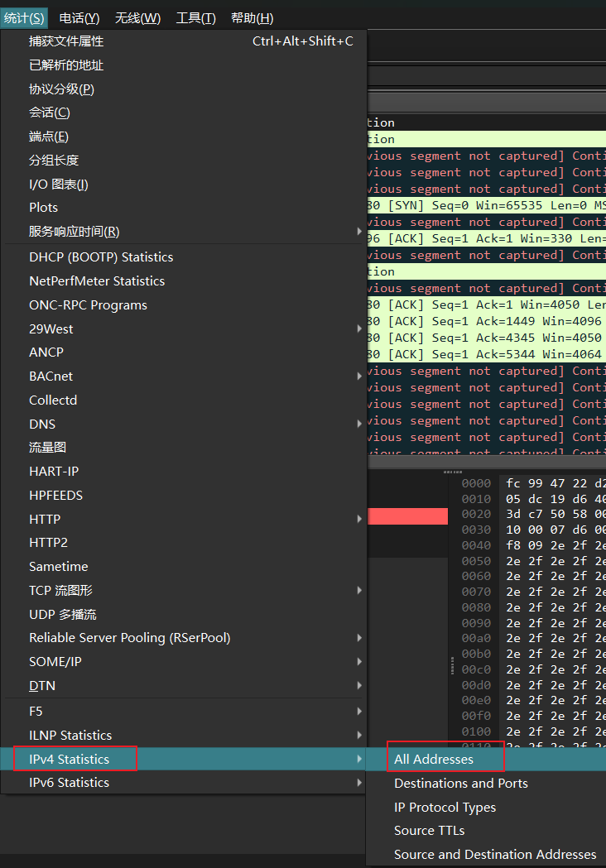Viewport: 606px width, 868px height.
Task: Choose UDP 多播流 entry
Action: (x=183, y=614)
